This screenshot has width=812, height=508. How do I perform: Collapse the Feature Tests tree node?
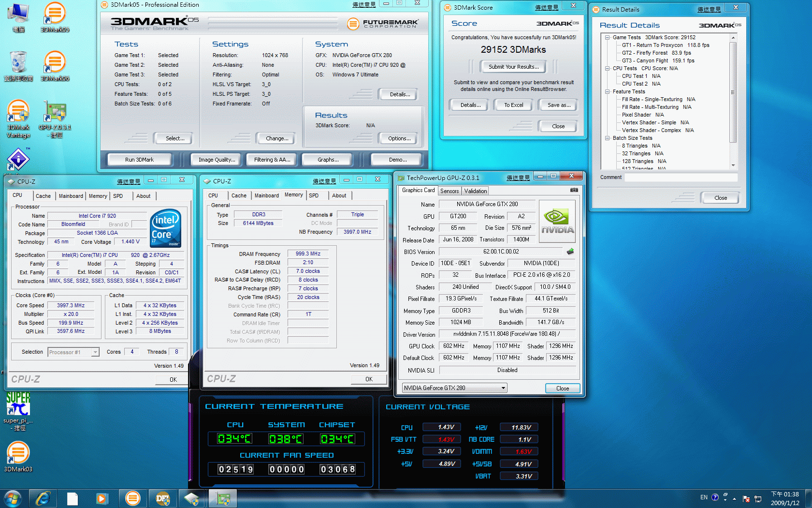click(608, 91)
